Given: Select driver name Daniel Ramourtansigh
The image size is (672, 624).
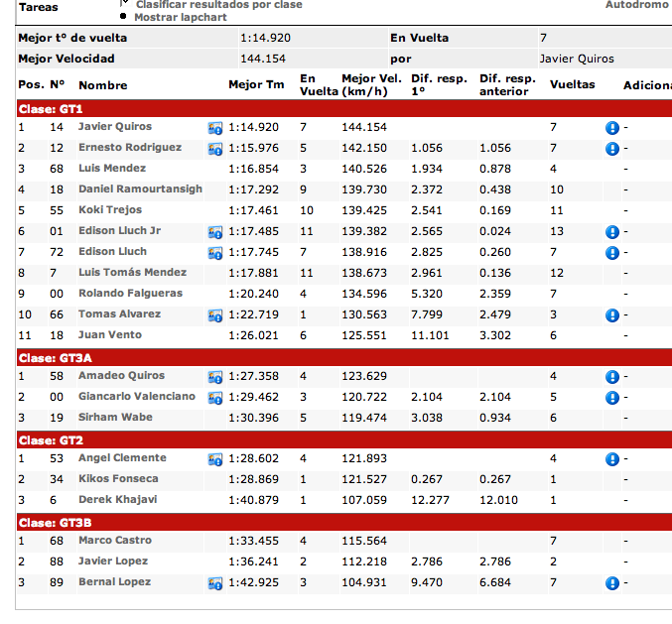Looking at the screenshot, I should tap(140, 189).
